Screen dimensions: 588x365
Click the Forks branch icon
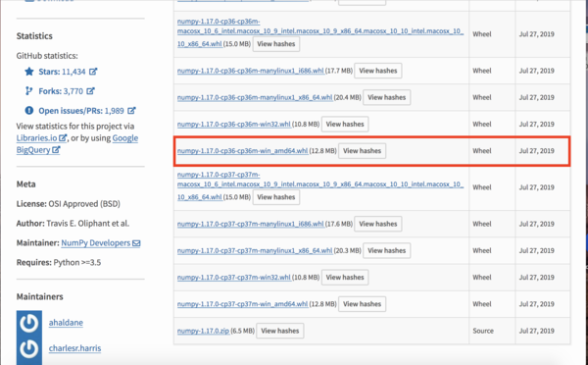coord(28,91)
